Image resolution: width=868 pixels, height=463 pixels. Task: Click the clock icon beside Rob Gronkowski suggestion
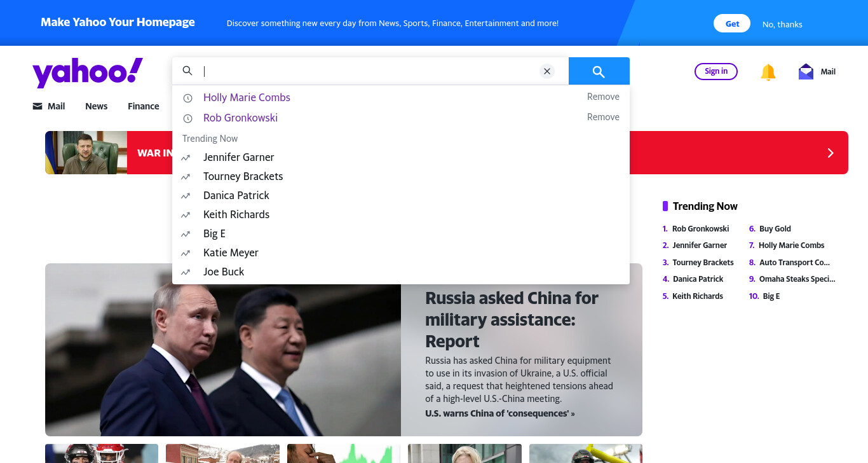(x=187, y=118)
